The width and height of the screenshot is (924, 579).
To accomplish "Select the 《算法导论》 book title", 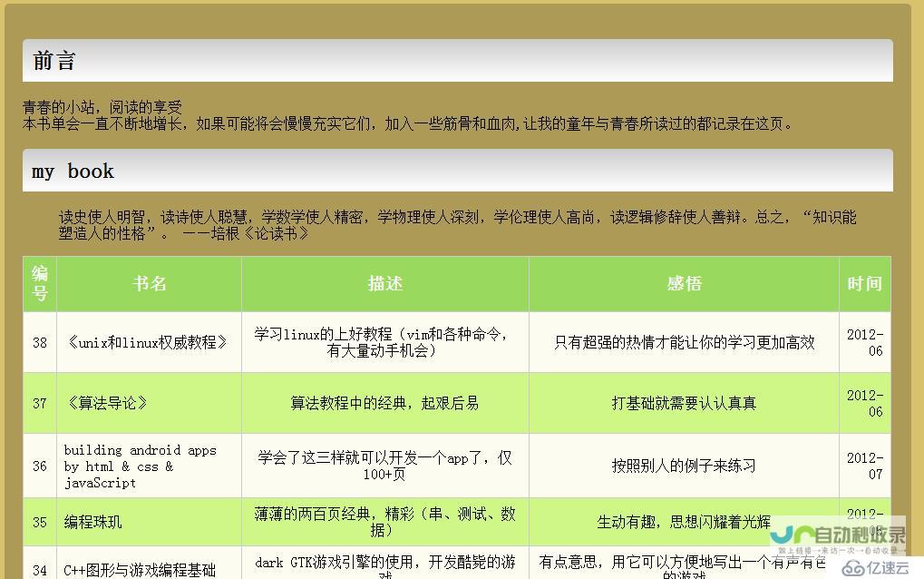I will pos(107,403).
